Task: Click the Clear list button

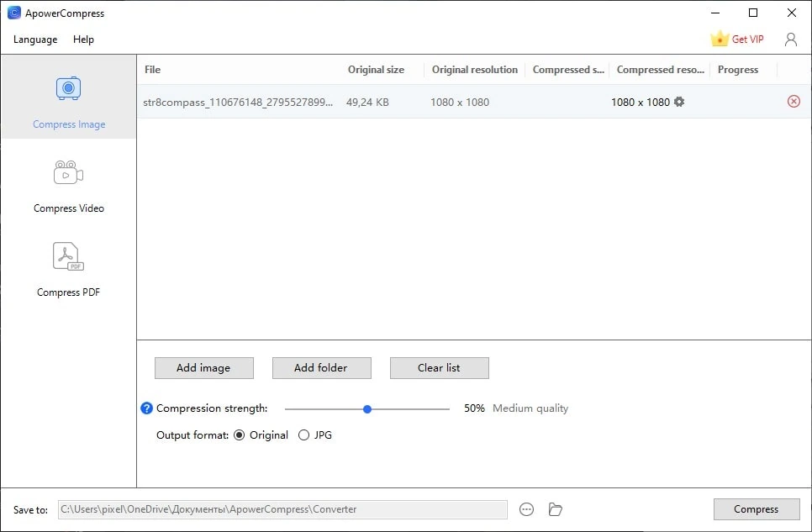Action: 439,368
